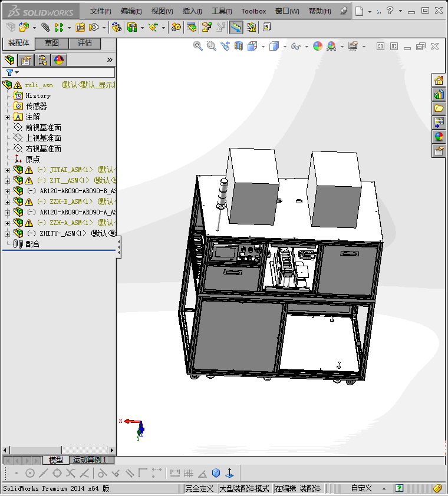Open the ConfigurationManager tab
The image size is (448, 496).
tap(42, 59)
